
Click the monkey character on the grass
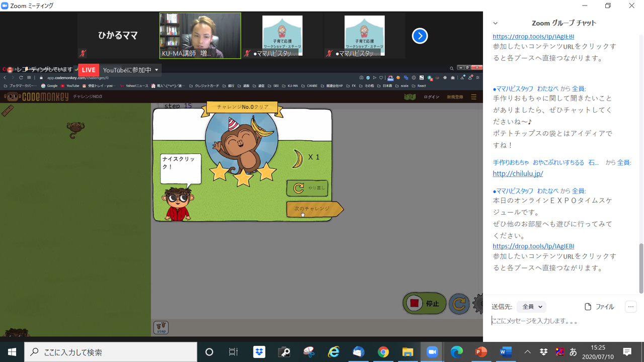(75, 130)
